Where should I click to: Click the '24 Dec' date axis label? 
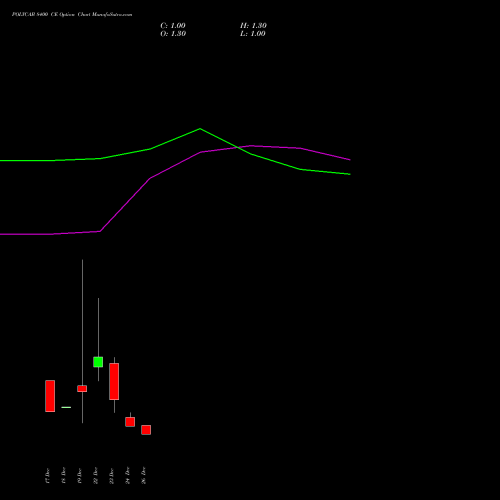tap(127, 475)
